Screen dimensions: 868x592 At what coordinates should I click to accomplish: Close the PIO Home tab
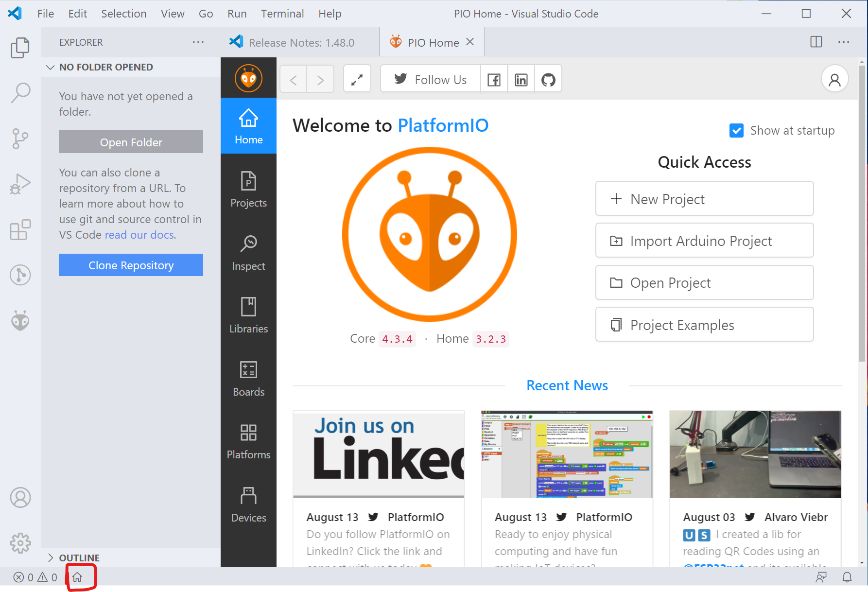(x=470, y=42)
